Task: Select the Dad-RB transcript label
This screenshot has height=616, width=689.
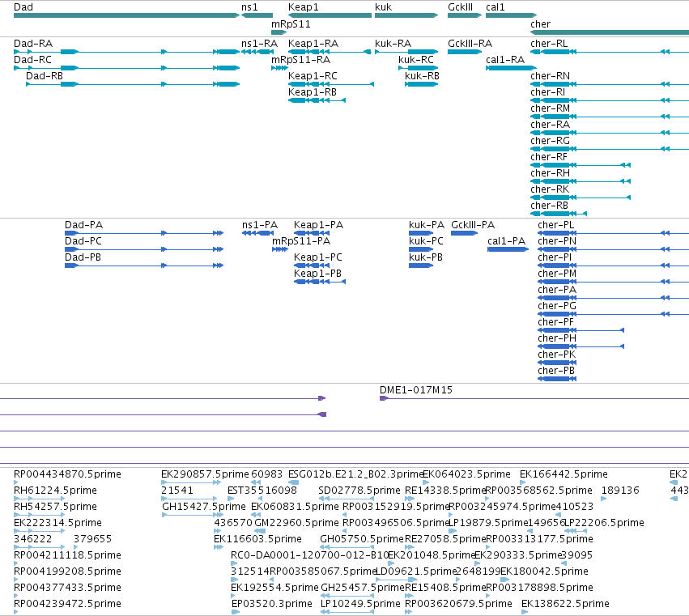Action: pyautogui.click(x=45, y=76)
